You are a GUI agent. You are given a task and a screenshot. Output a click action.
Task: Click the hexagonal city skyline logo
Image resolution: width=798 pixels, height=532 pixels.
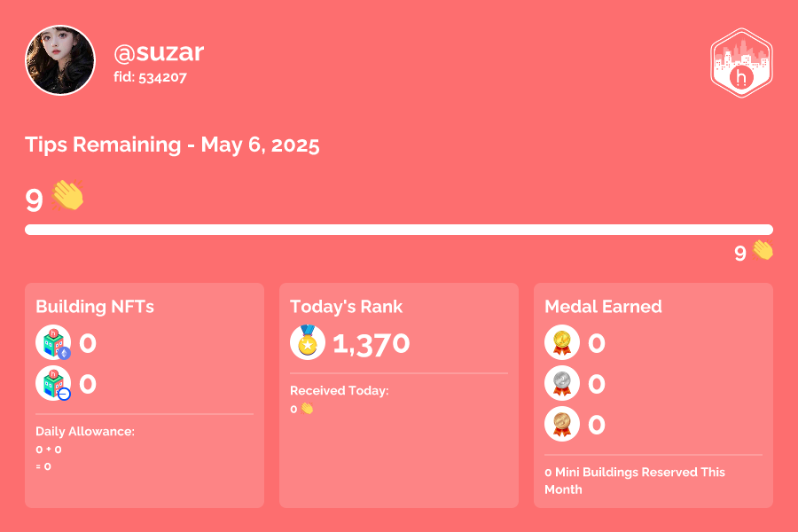click(x=741, y=63)
